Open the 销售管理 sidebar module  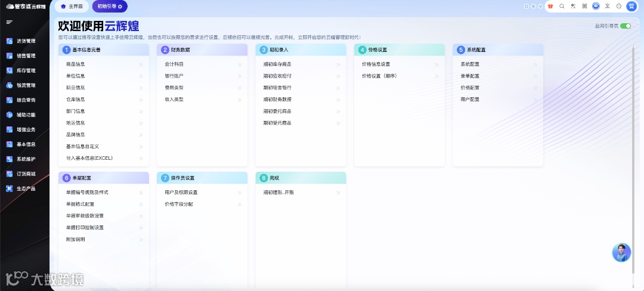point(21,56)
